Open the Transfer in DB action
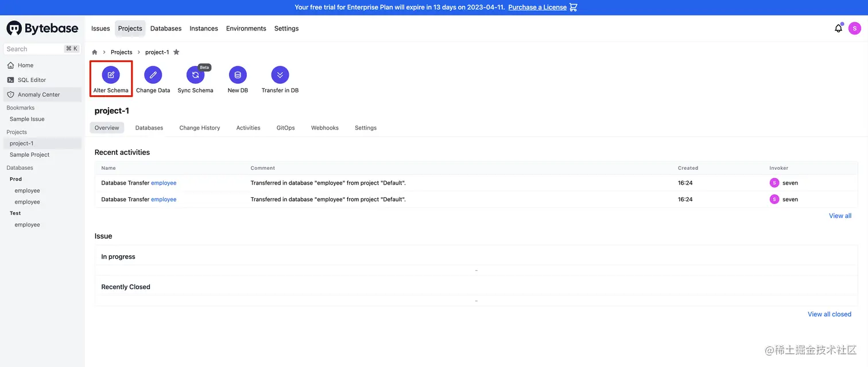Viewport: 868px width, 367px height. click(x=280, y=75)
